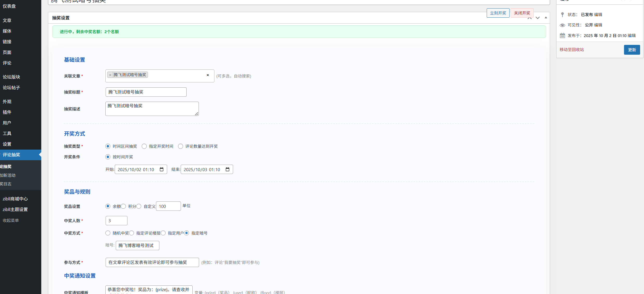Click the eye icon next to 可见性
Viewport: 644px width, 294px height.
tap(562, 25)
